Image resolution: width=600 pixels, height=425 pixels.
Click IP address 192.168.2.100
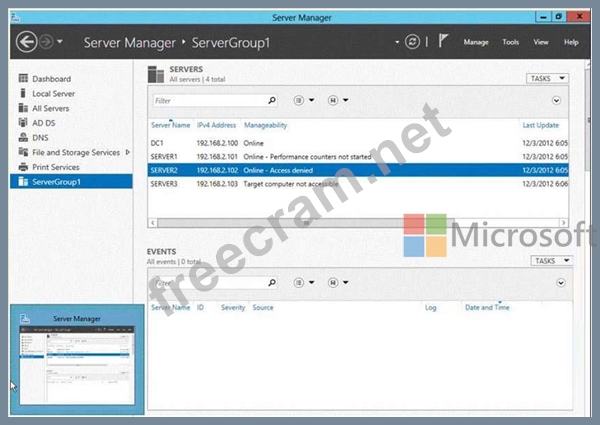[x=217, y=143]
